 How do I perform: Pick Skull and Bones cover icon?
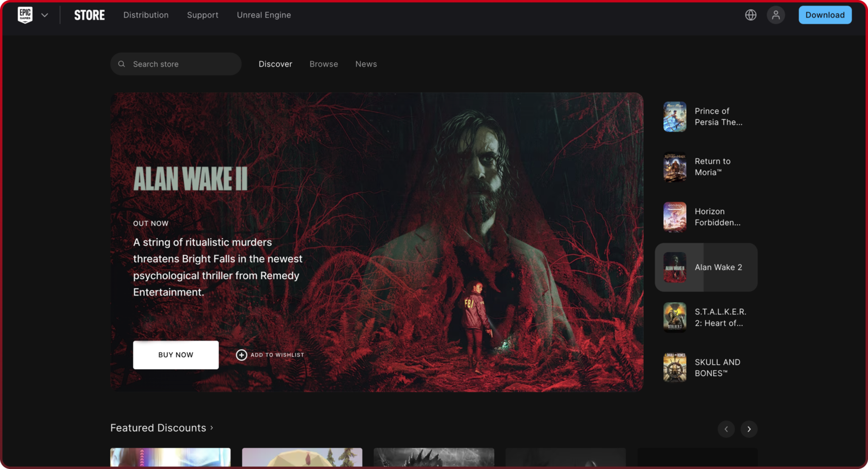click(675, 367)
